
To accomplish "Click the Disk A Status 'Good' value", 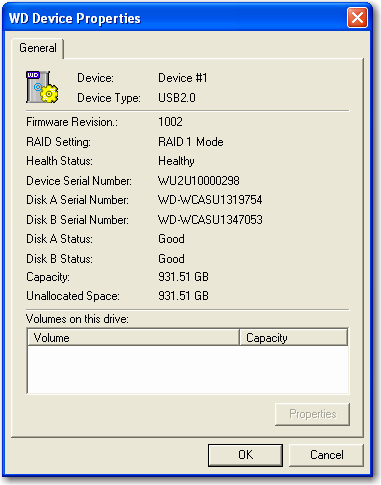I will pos(171,239).
